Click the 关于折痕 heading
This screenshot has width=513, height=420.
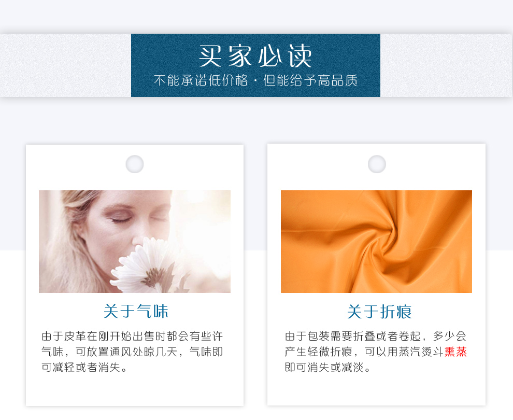tap(379, 311)
